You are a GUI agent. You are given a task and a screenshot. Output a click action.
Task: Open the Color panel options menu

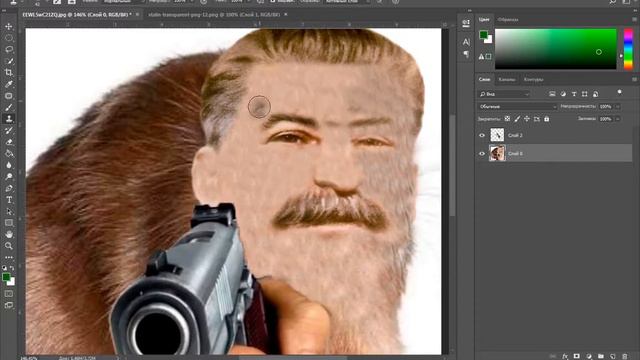tap(634, 19)
